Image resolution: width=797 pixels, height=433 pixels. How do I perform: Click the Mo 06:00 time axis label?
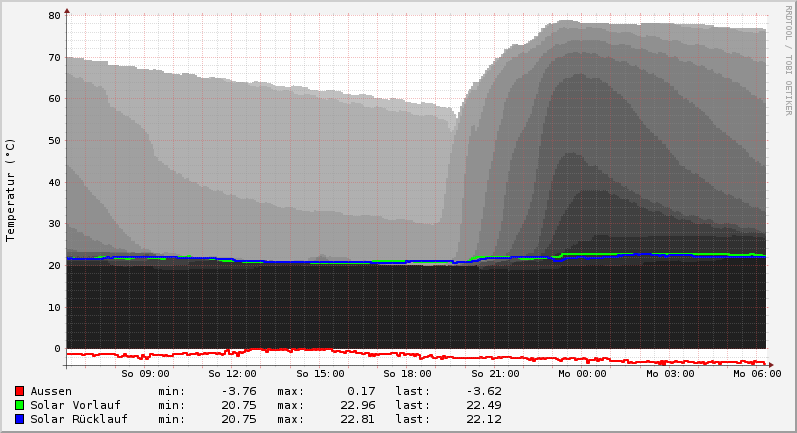click(x=757, y=373)
